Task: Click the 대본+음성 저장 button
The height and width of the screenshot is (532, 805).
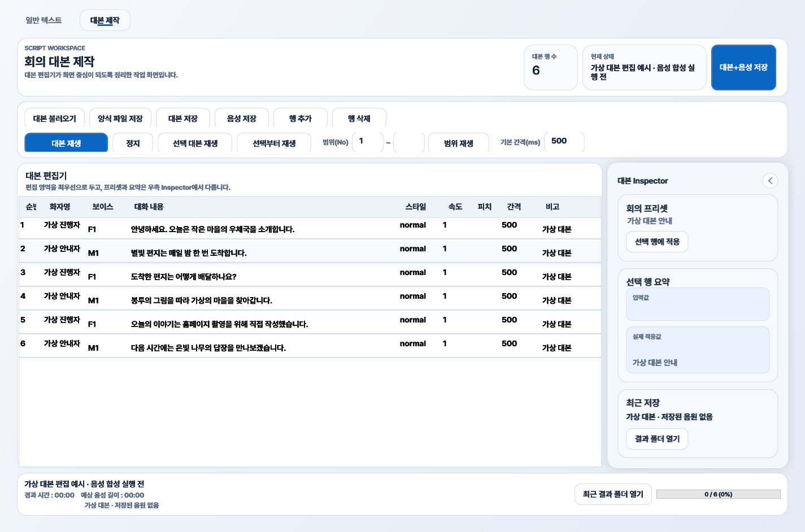Action: (x=743, y=67)
